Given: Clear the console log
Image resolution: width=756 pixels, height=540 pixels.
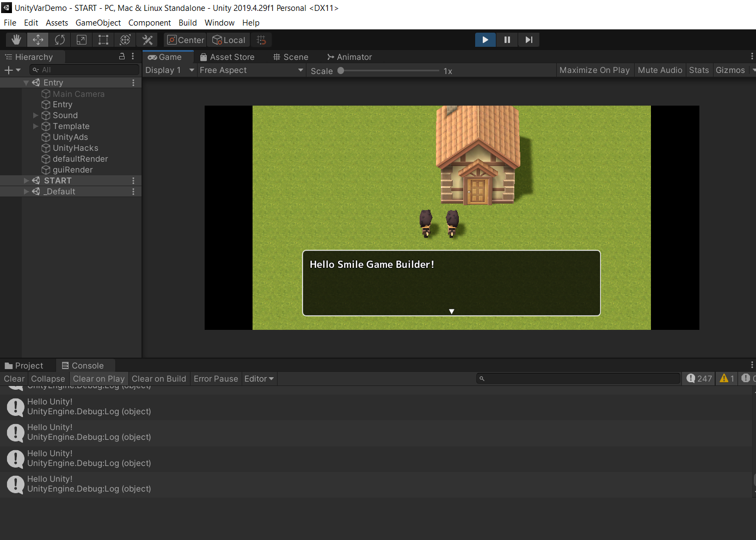Looking at the screenshot, I should coord(14,379).
